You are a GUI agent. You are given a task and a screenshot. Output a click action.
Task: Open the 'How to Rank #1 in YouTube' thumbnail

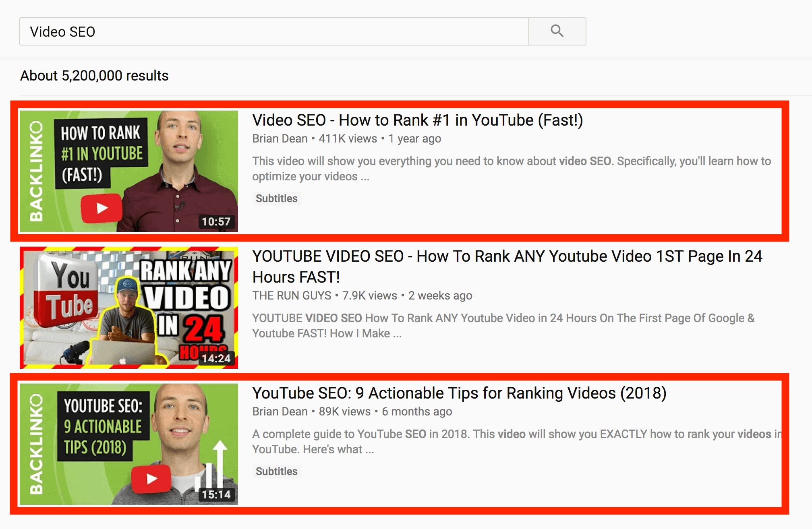(x=129, y=171)
